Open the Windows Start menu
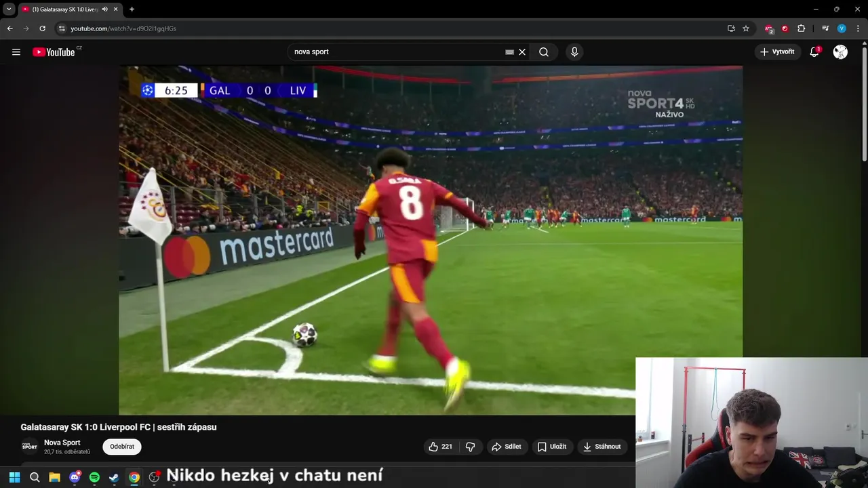Viewport: 868px width, 488px height. pyautogui.click(x=14, y=477)
